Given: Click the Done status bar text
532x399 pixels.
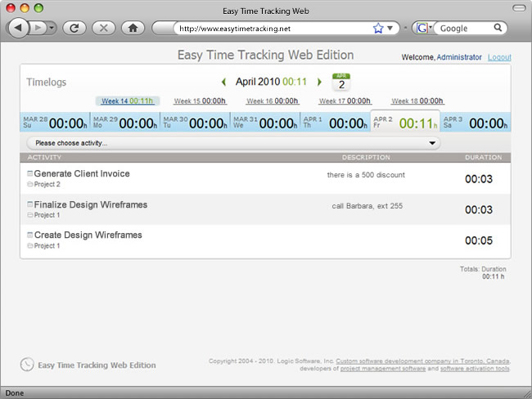Looking at the screenshot, I should click(x=15, y=393).
